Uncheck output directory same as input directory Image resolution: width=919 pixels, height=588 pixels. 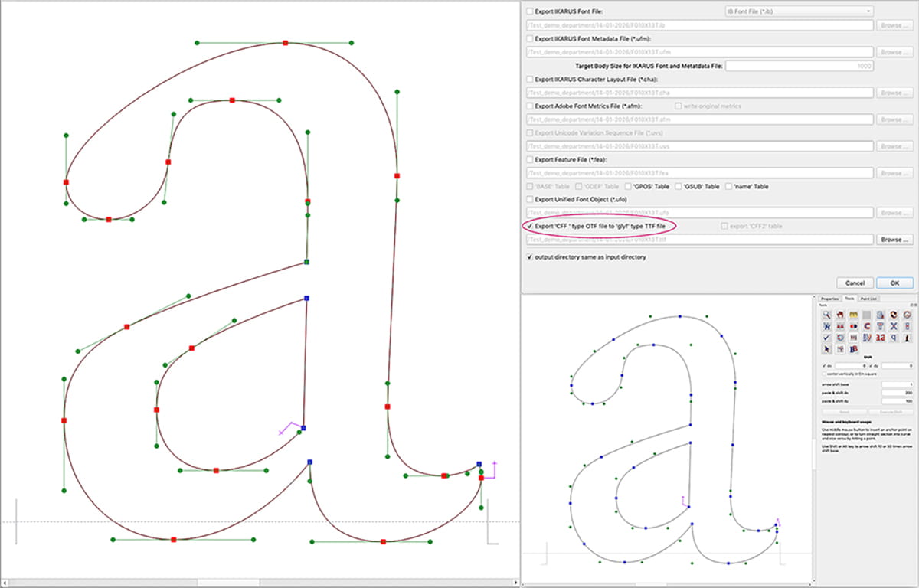click(529, 257)
